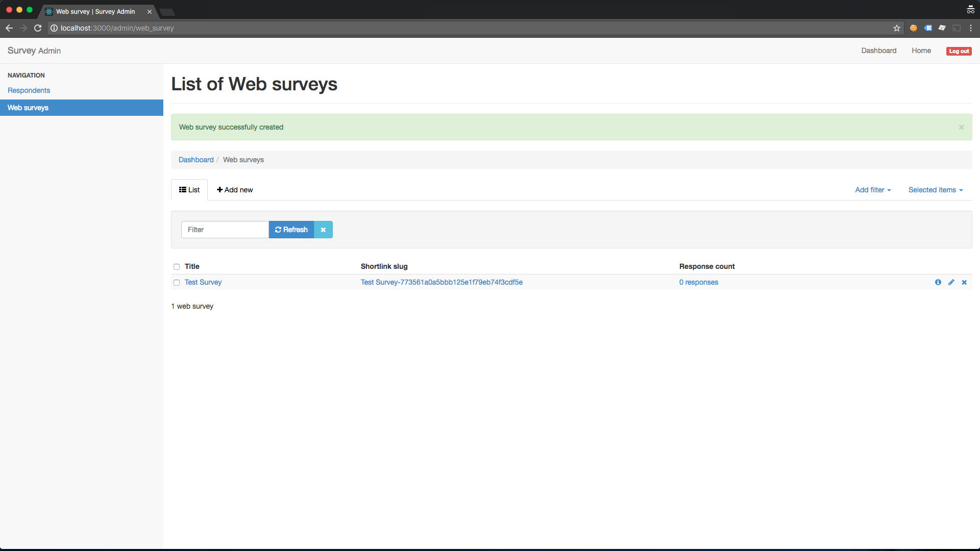Expand the Add filter dropdown
This screenshot has width=980, height=551.
tap(872, 189)
